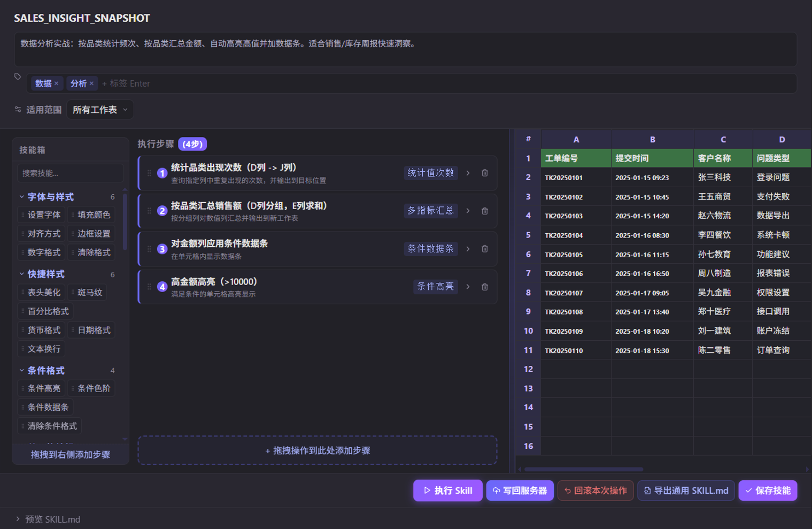Click the 适用范围 scope icon
The height and width of the screenshot is (529, 812).
coord(18,110)
